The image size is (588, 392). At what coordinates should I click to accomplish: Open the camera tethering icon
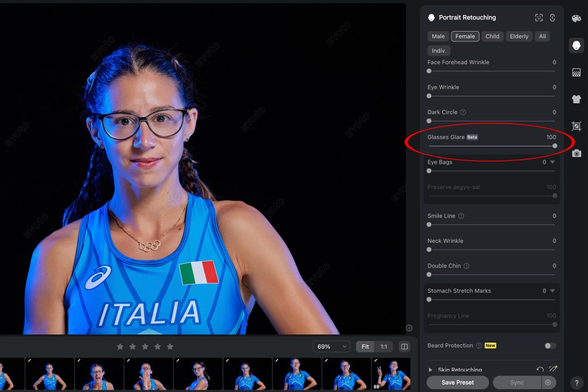click(x=577, y=153)
